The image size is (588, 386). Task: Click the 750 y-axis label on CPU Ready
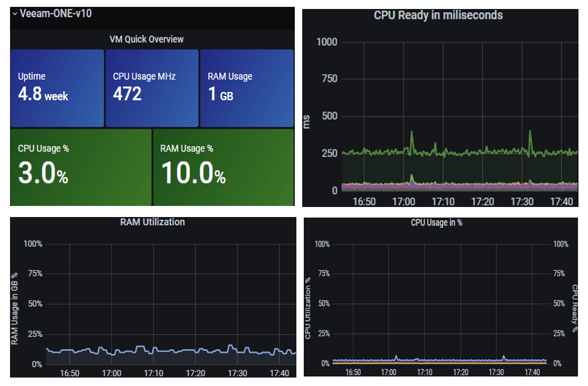click(x=329, y=79)
